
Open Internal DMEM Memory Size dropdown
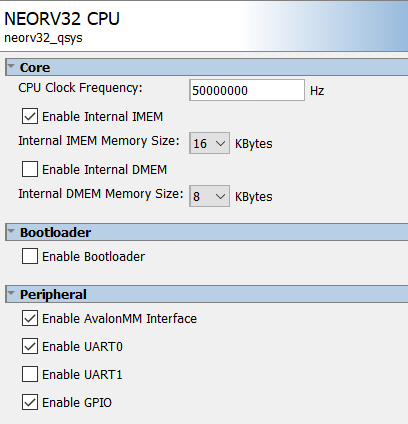pyautogui.click(x=209, y=196)
